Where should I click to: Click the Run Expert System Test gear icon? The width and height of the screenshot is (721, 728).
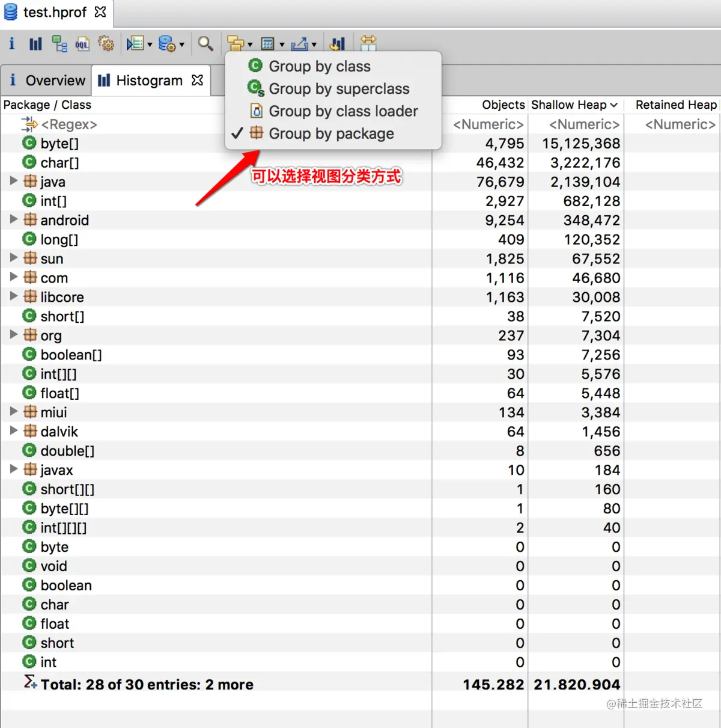click(106, 43)
